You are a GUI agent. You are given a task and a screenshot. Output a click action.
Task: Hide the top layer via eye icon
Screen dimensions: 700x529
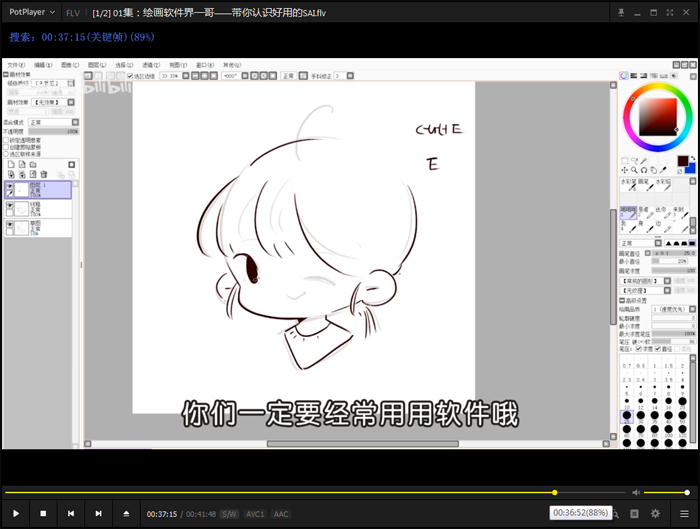tap(10, 186)
